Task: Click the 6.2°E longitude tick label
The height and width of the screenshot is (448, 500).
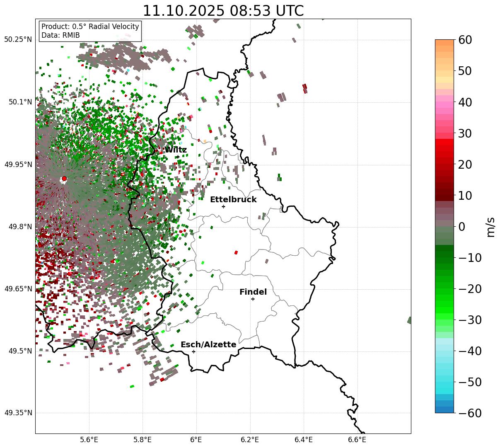Action: click(x=250, y=440)
